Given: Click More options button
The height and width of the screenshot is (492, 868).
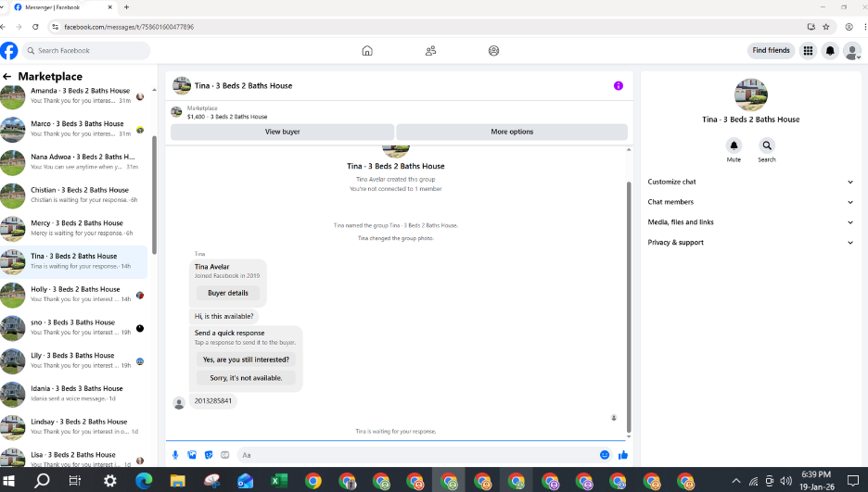Looking at the screenshot, I should (512, 132).
